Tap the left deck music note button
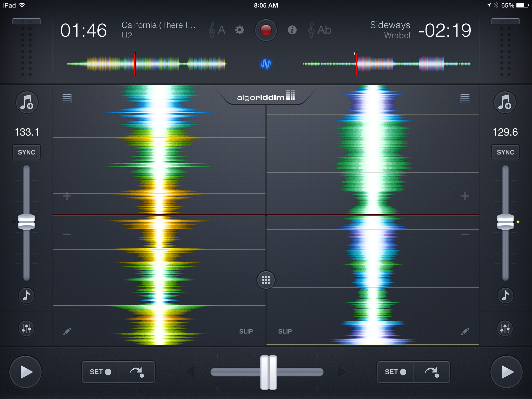Screen dimensions: 532x399 point(26,295)
